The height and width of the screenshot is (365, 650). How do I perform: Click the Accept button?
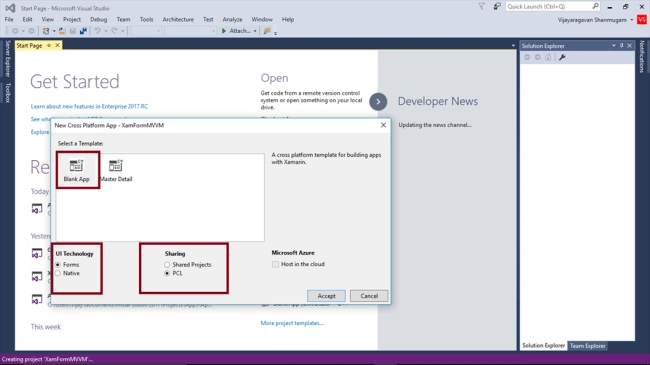326,296
